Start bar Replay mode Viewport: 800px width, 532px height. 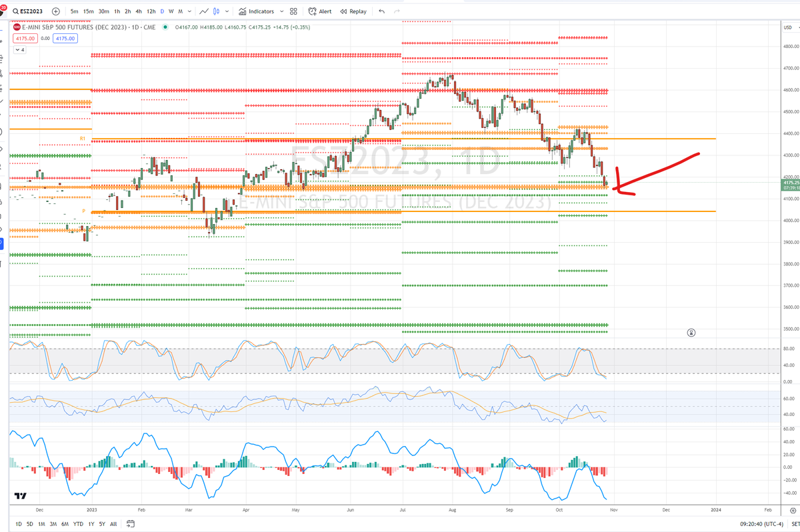[353, 11]
